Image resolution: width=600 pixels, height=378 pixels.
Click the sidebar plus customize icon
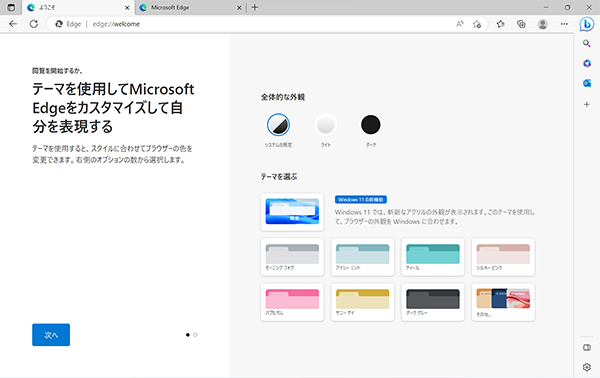pos(587,104)
